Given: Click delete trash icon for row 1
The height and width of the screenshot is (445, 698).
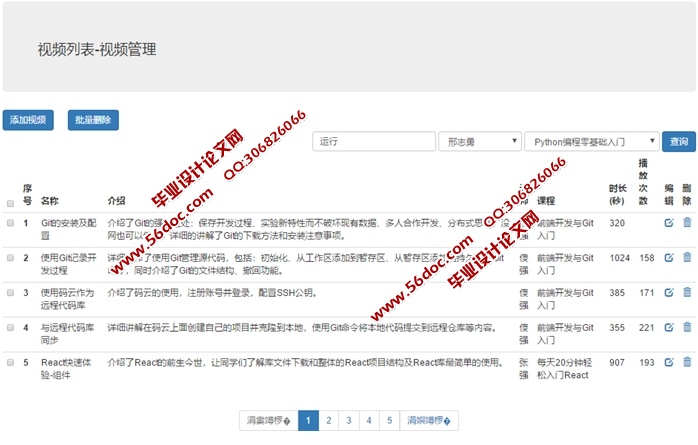Looking at the screenshot, I should click(687, 223).
